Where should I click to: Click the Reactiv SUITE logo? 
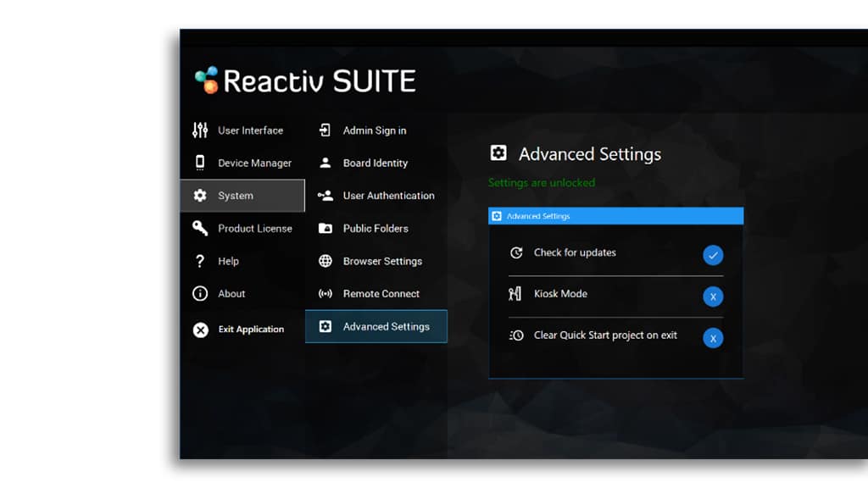pos(305,80)
